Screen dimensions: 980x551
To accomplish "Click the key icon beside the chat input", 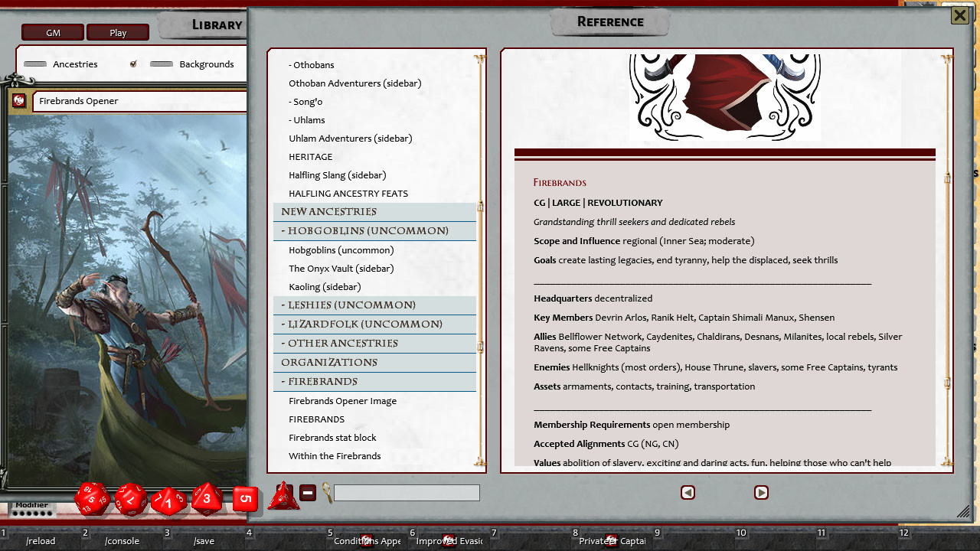I will (x=325, y=493).
